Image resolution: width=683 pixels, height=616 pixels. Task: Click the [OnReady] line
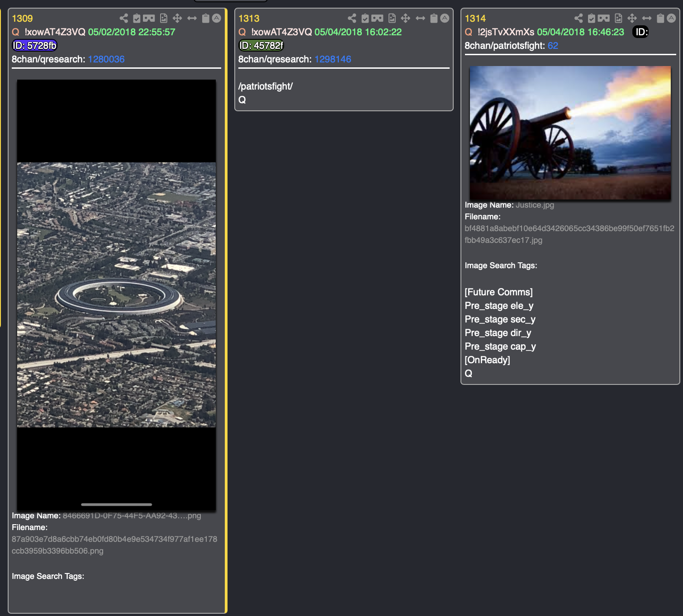click(487, 360)
